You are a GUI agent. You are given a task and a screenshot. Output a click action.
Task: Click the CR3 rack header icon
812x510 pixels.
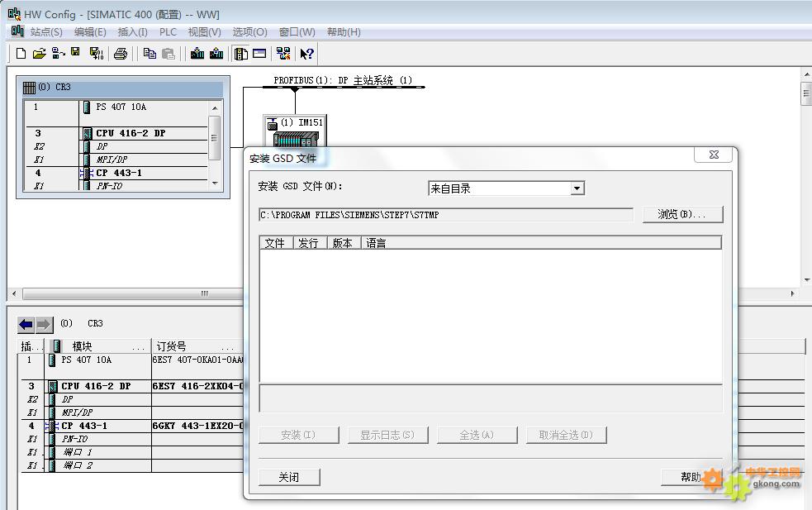coord(30,87)
